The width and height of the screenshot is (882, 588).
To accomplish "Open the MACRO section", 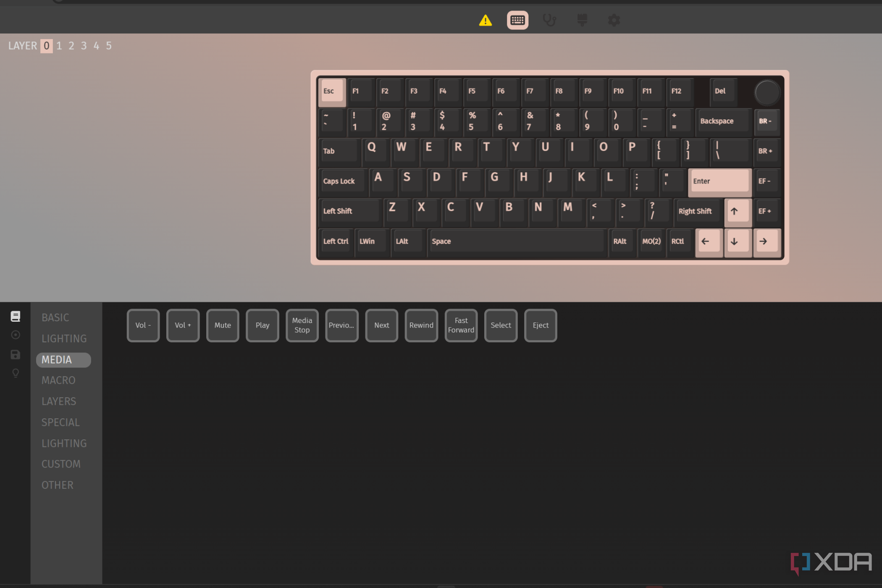I will (x=58, y=381).
